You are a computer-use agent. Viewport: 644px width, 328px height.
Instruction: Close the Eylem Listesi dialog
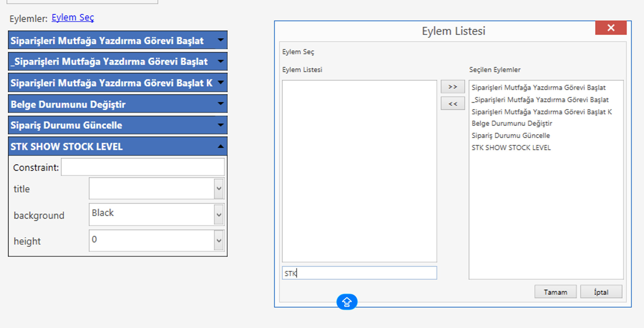[610, 28]
